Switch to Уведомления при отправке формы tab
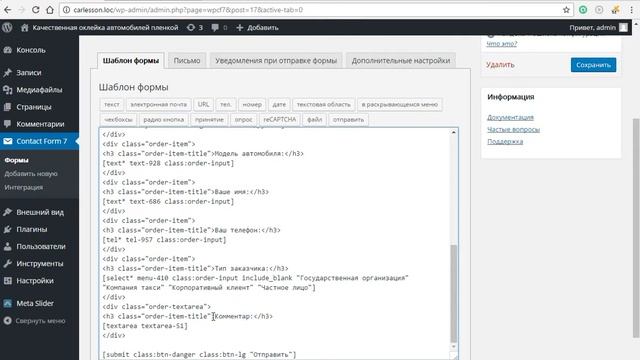The image size is (640, 360). coord(276,60)
